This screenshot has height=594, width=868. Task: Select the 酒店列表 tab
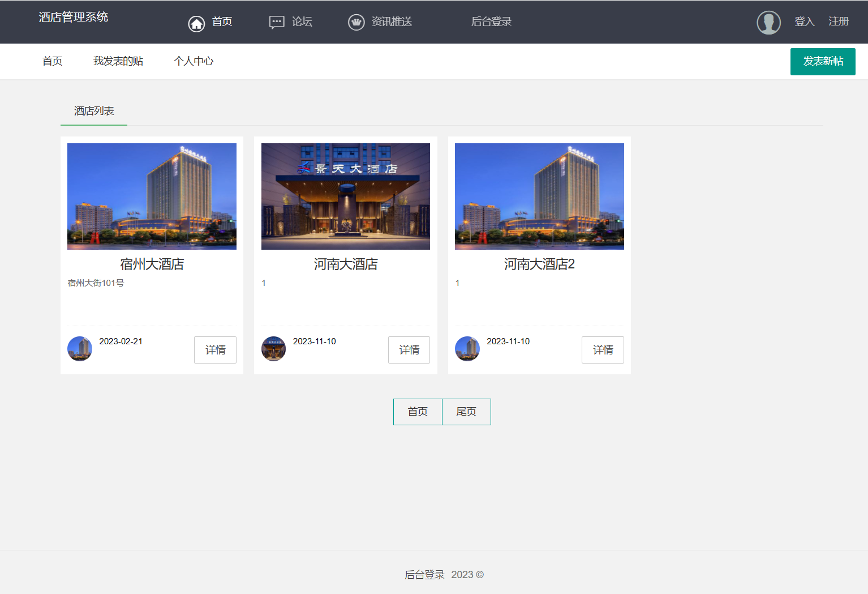[94, 111]
